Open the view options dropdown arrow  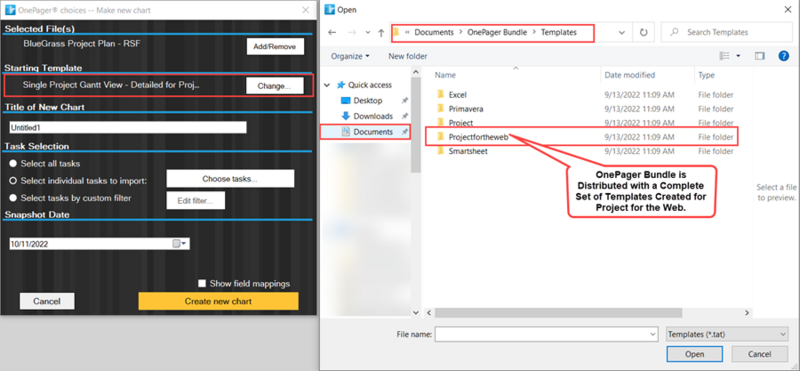click(738, 56)
